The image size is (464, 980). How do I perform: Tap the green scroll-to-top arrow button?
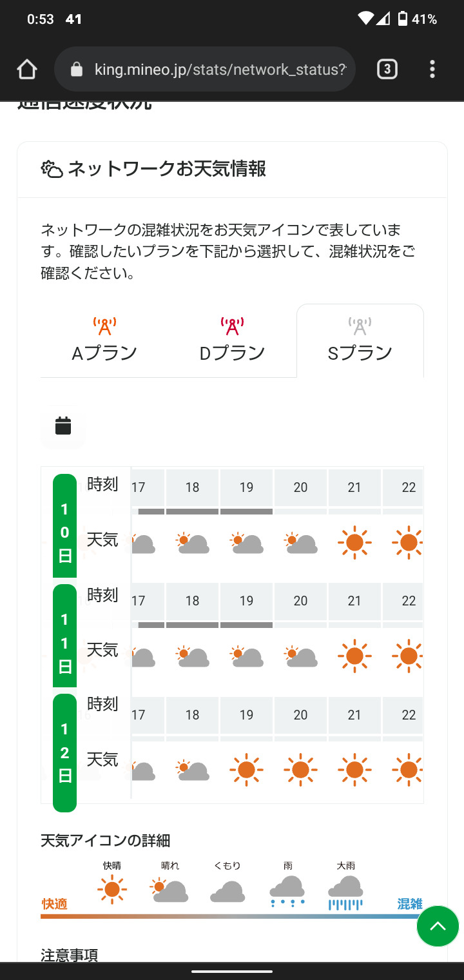click(438, 926)
